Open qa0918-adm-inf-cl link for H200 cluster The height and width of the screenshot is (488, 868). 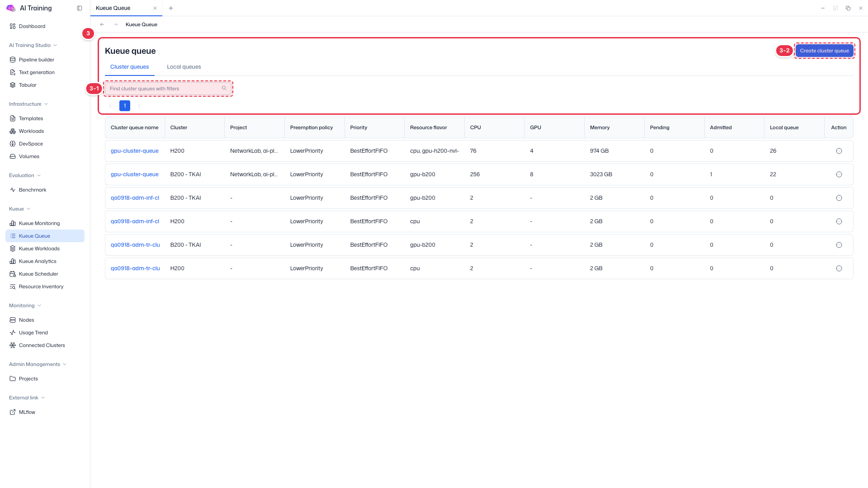pos(135,221)
